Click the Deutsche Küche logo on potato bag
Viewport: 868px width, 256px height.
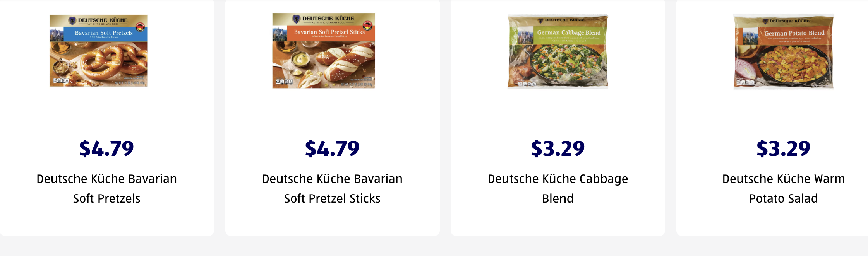point(786,21)
